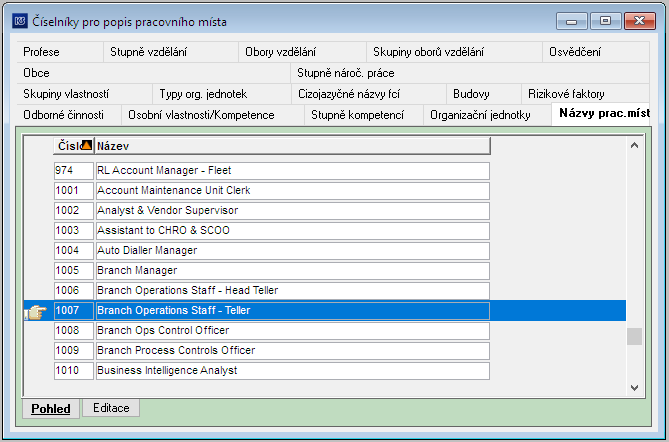Click number cell 1008
The height and width of the screenshot is (442, 669).
tap(74, 331)
